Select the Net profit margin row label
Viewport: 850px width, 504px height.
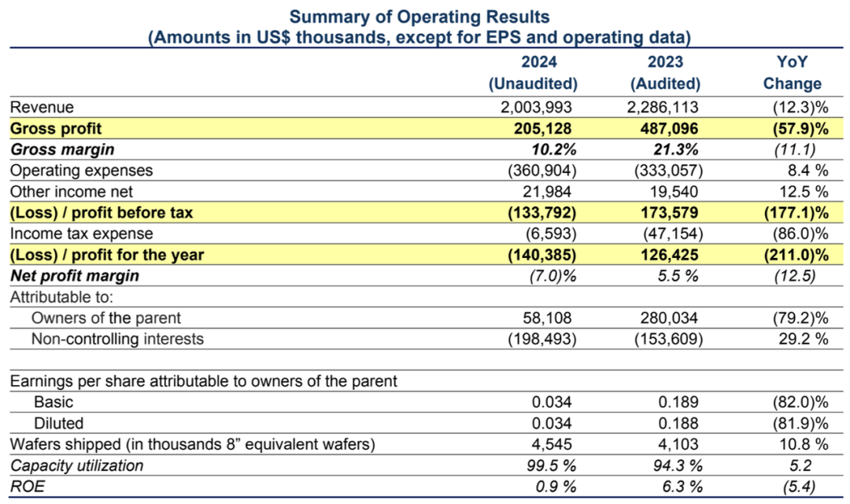(x=75, y=276)
